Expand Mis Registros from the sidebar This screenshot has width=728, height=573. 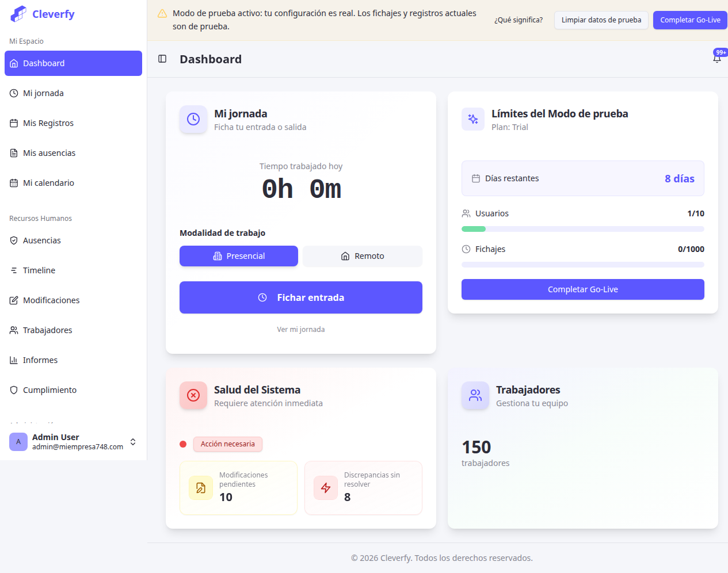point(48,123)
